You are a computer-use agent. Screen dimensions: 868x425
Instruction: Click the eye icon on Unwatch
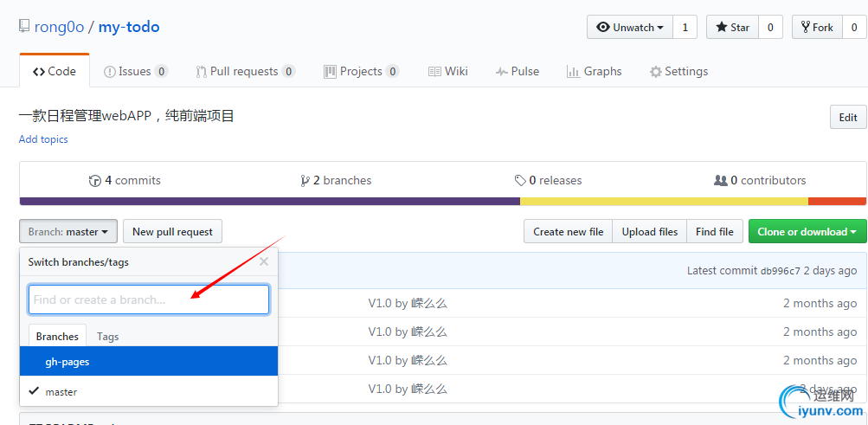[603, 27]
